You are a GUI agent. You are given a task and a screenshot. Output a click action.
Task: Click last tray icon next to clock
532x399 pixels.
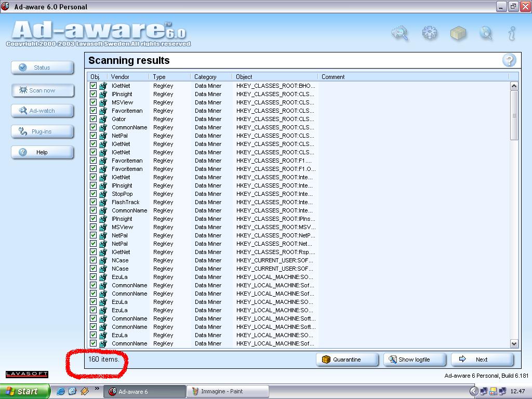pyautogui.click(x=502, y=391)
